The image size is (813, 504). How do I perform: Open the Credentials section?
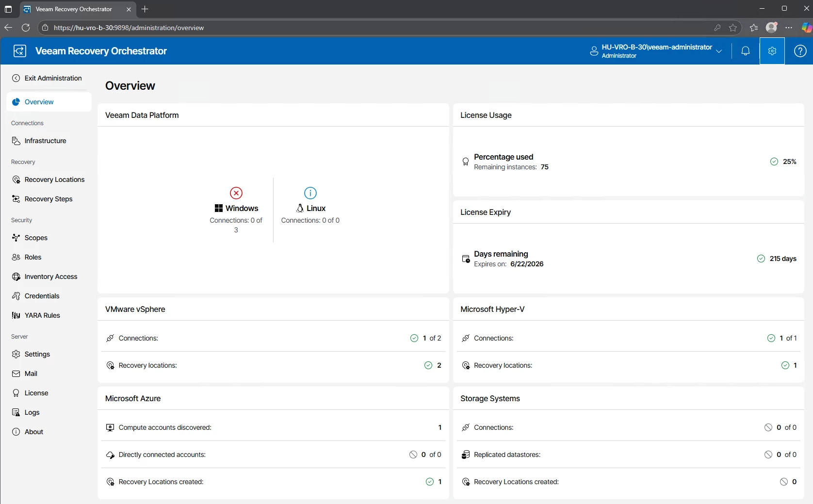(42, 296)
